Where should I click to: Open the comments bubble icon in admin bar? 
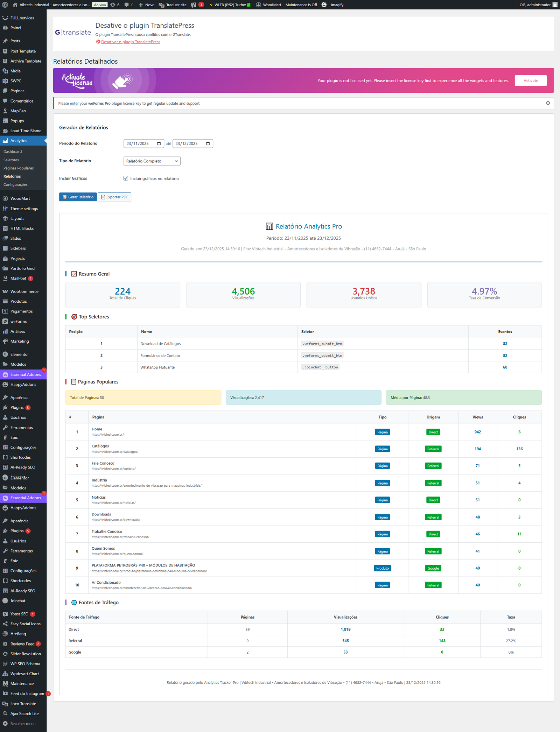coord(127,5)
